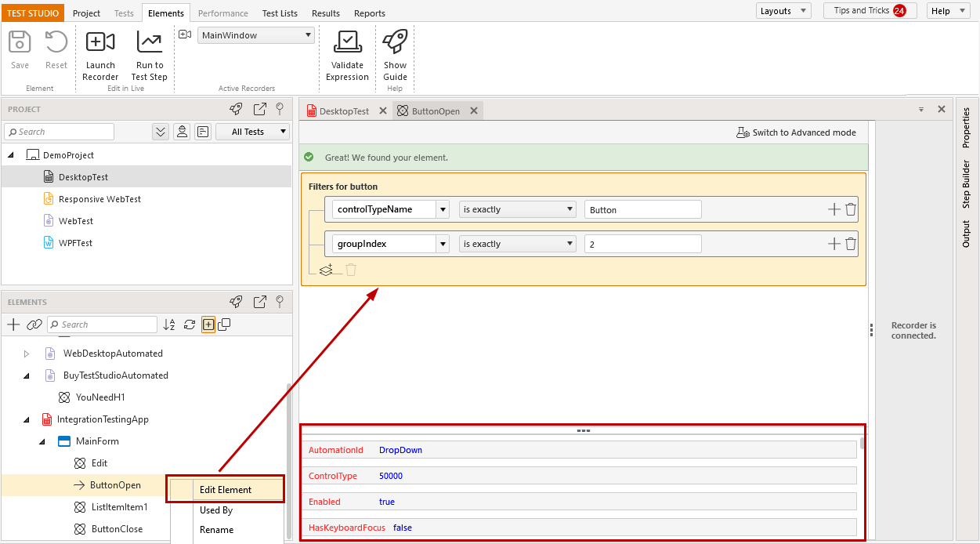
Task: Switch to the Project ribbon tab
Action: coord(86,13)
